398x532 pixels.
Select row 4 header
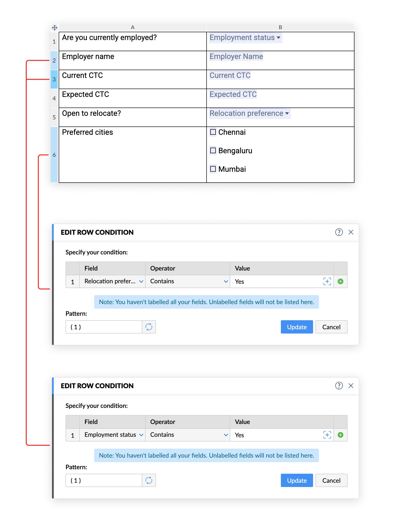pos(54,98)
